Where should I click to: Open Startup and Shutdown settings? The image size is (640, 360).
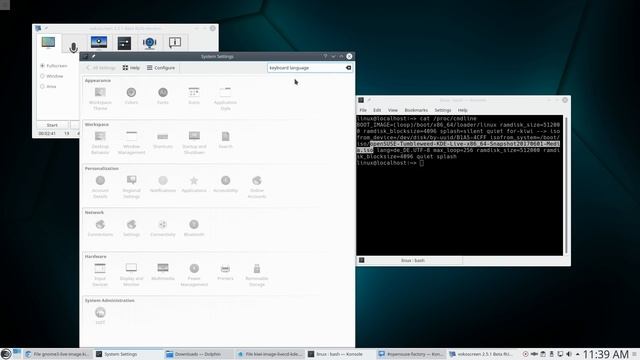[x=194, y=142]
